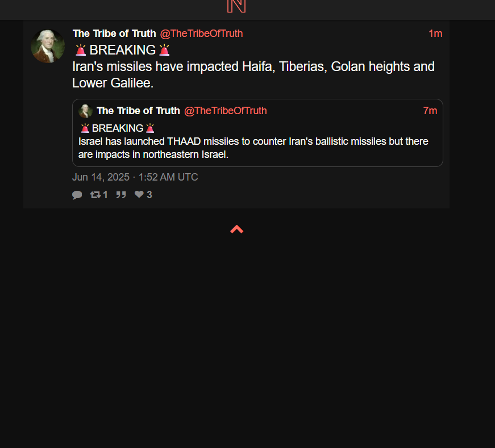Click siren emoji after BREAKING in quoted tweet

tap(150, 128)
